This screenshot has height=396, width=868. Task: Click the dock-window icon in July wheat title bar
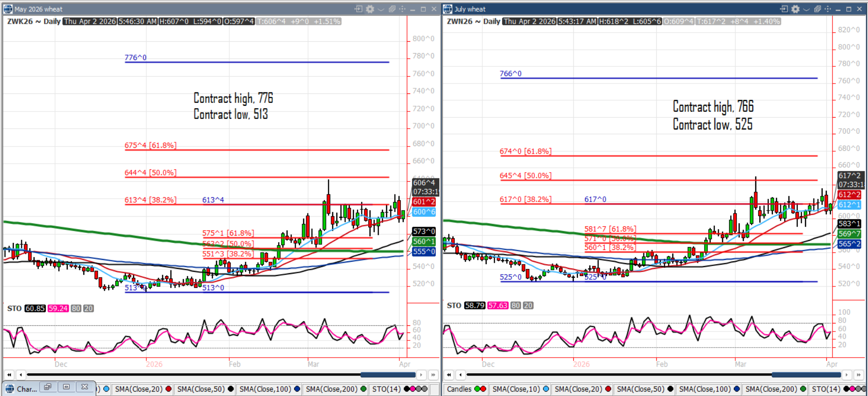784,9
